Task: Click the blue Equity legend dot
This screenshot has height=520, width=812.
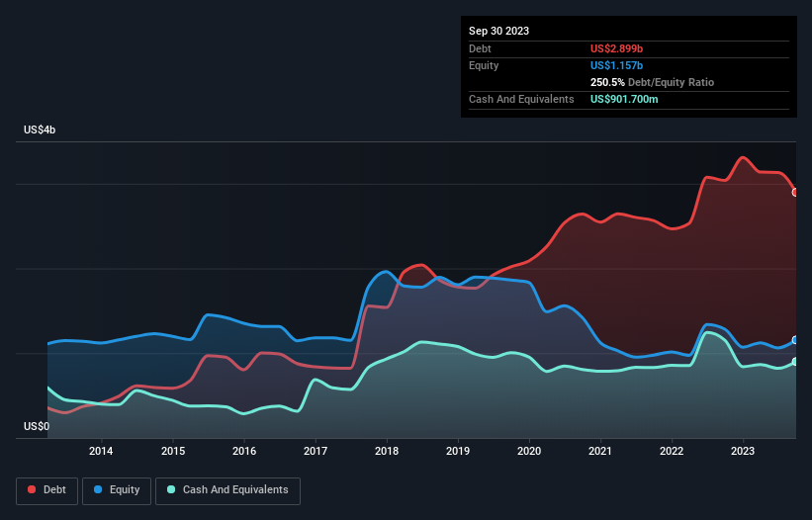Action: click(98, 489)
